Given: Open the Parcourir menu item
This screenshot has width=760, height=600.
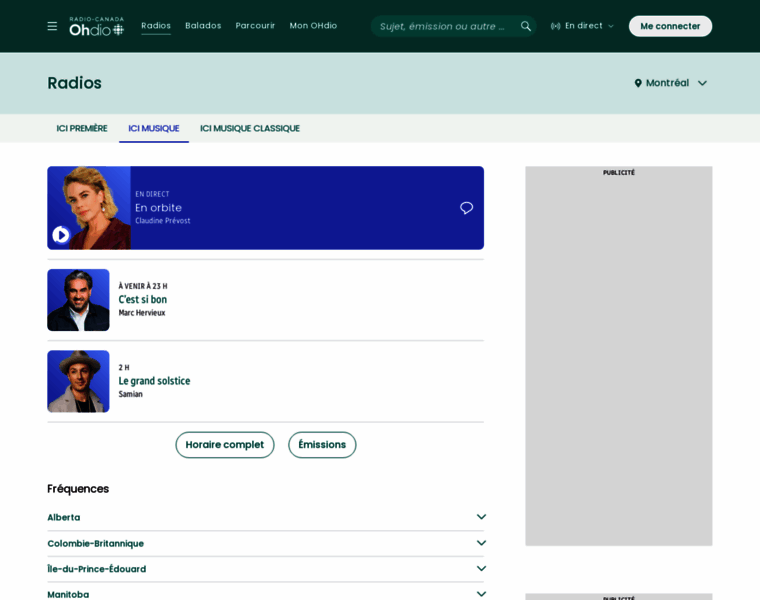Looking at the screenshot, I should [255, 26].
